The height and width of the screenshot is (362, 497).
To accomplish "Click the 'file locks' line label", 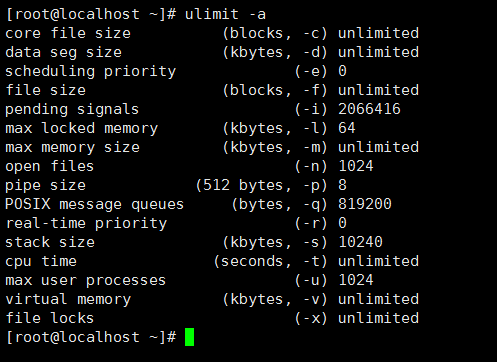I will [x=50, y=318].
